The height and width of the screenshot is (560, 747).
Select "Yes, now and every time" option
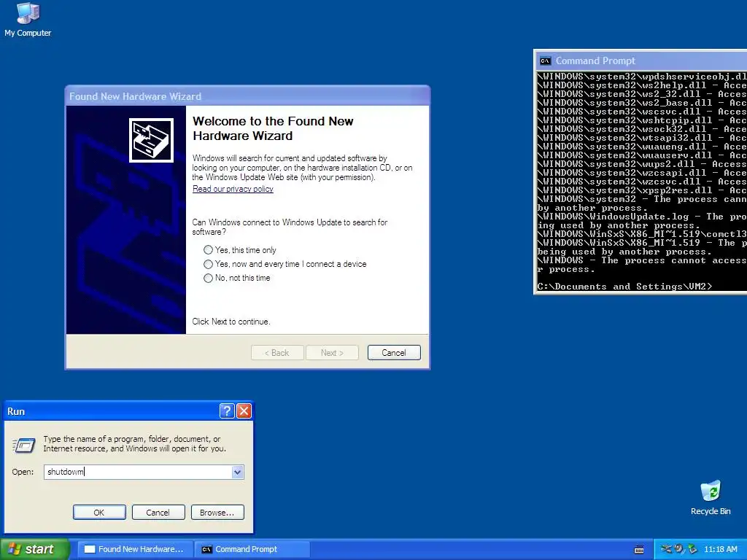pos(285,264)
